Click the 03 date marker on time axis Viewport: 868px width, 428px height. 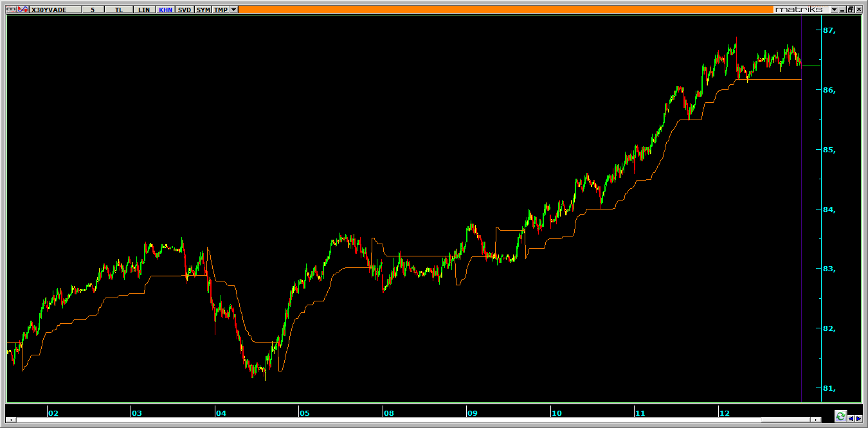[136, 413]
